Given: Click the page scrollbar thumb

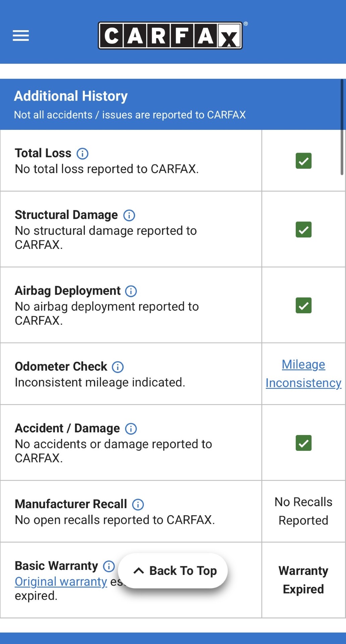Looking at the screenshot, I should click(x=342, y=127).
